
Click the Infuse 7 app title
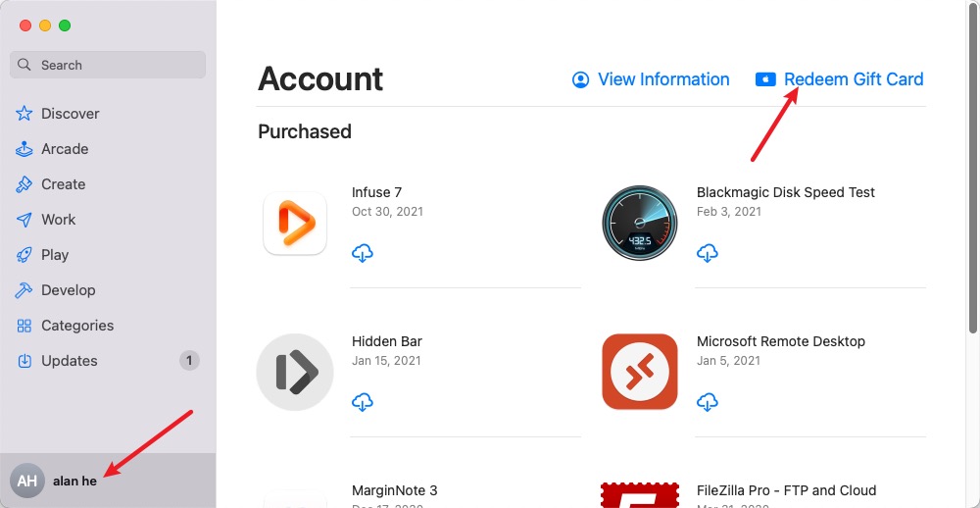[377, 192]
